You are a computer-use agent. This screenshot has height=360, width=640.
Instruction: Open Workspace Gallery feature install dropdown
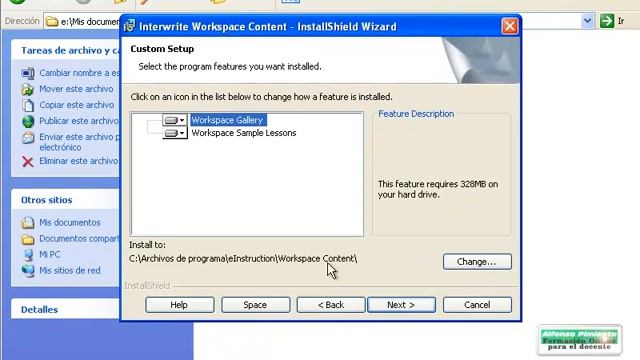point(175,120)
